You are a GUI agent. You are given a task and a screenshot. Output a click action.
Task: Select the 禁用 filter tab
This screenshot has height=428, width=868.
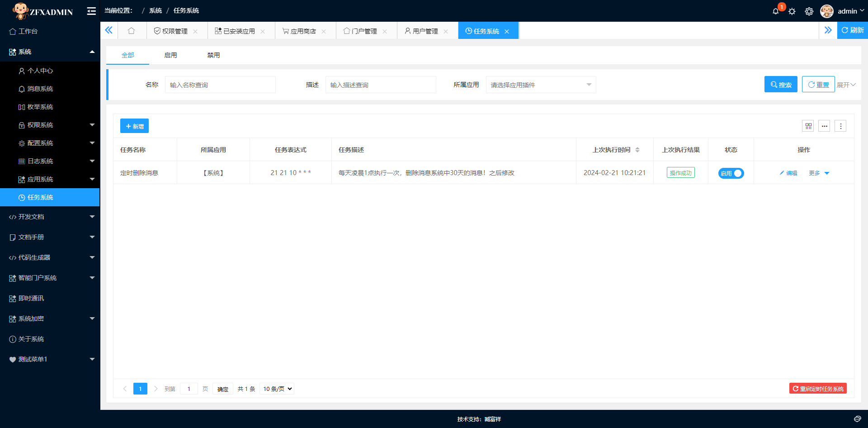pyautogui.click(x=213, y=55)
